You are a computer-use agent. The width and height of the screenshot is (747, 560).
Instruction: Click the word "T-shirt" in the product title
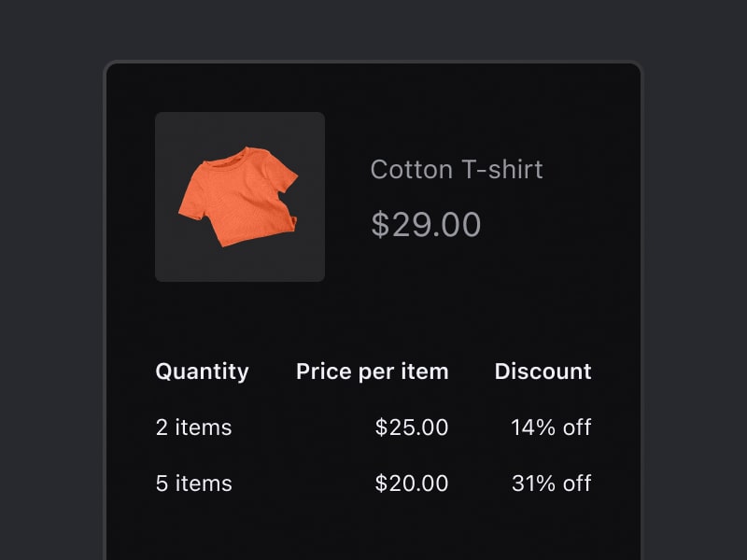tap(501, 170)
